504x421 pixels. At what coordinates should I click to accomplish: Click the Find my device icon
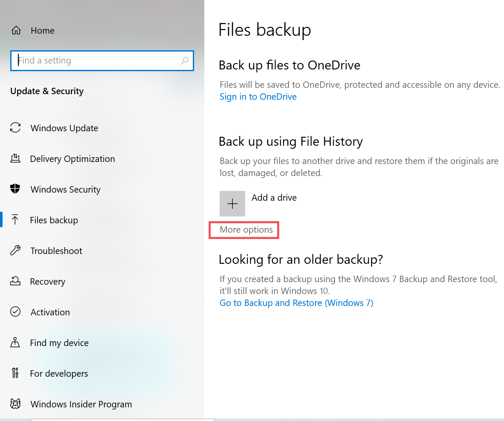(15, 342)
